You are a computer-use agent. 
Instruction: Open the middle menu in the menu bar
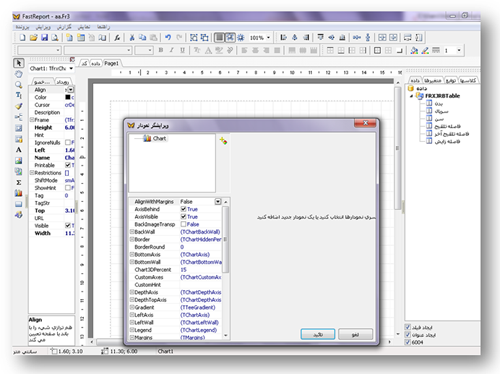(64, 27)
